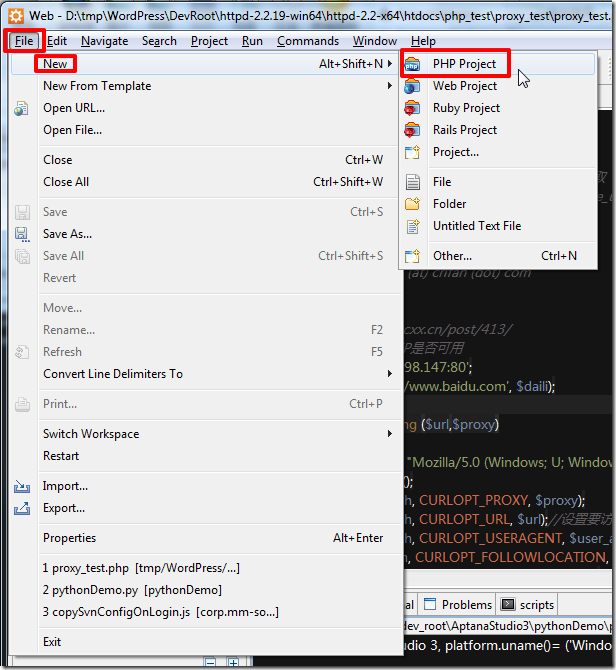Click the Ruby Project gem icon
The width and height of the screenshot is (616, 670).
click(x=412, y=108)
